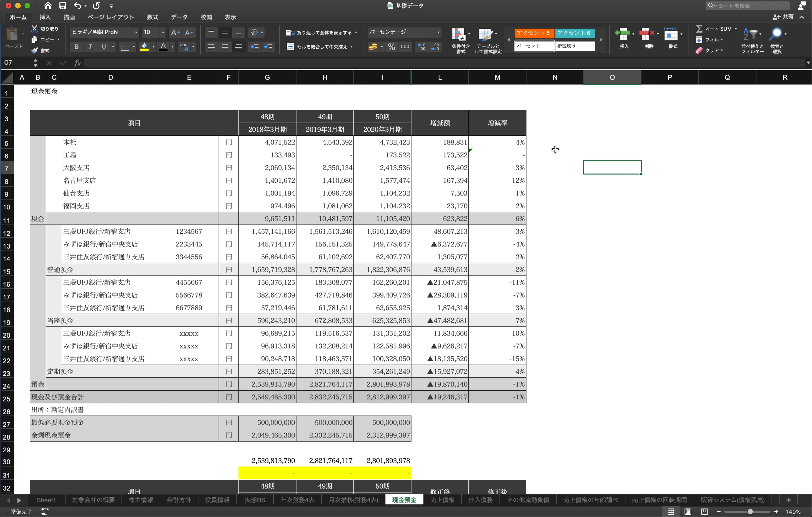Expand the number format Percentage combo box
The height and width of the screenshot is (517, 812).
(438, 32)
